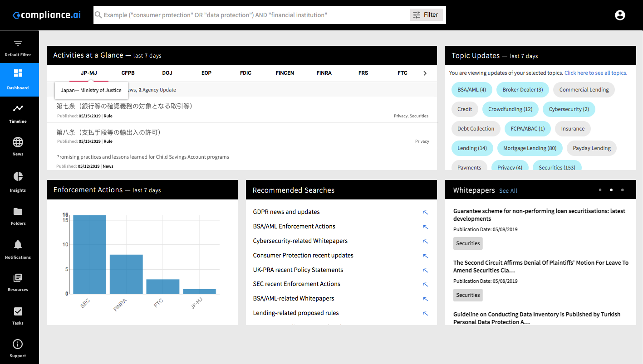The height and width of the screenshot is (364, 643).
Task: Select the JP-MJ agency tab
Action: click(89, 73)
